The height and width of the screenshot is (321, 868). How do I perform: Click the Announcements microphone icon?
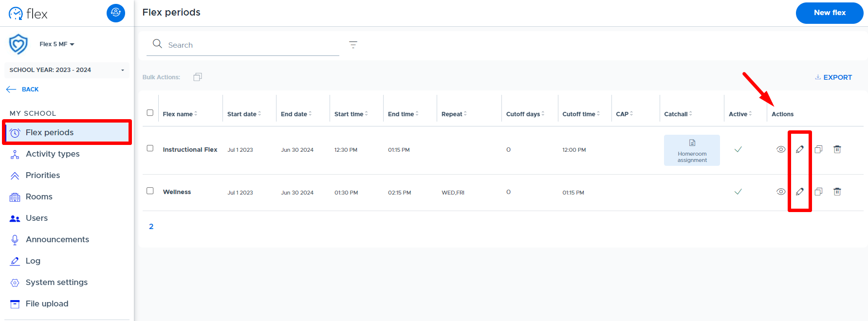15,240
